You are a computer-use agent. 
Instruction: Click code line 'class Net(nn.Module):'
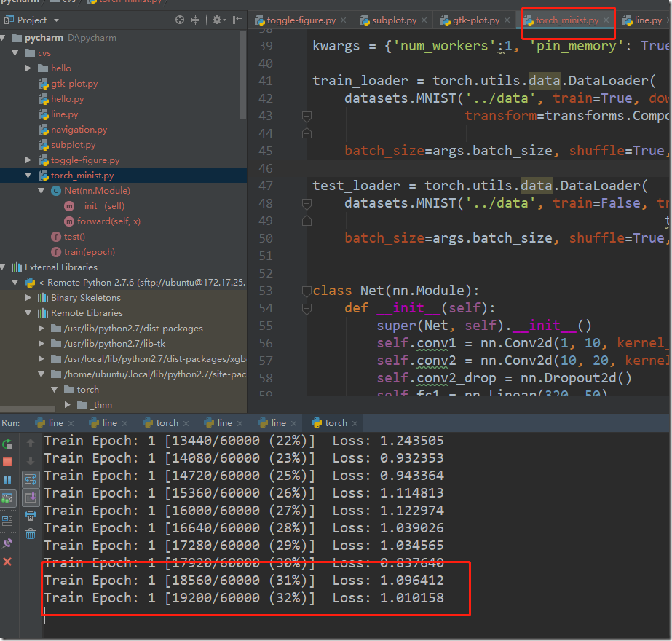click(x=395, y=291)
